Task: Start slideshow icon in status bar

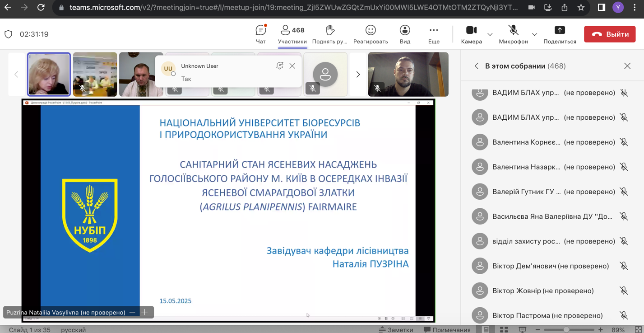Action: [523, 330]
